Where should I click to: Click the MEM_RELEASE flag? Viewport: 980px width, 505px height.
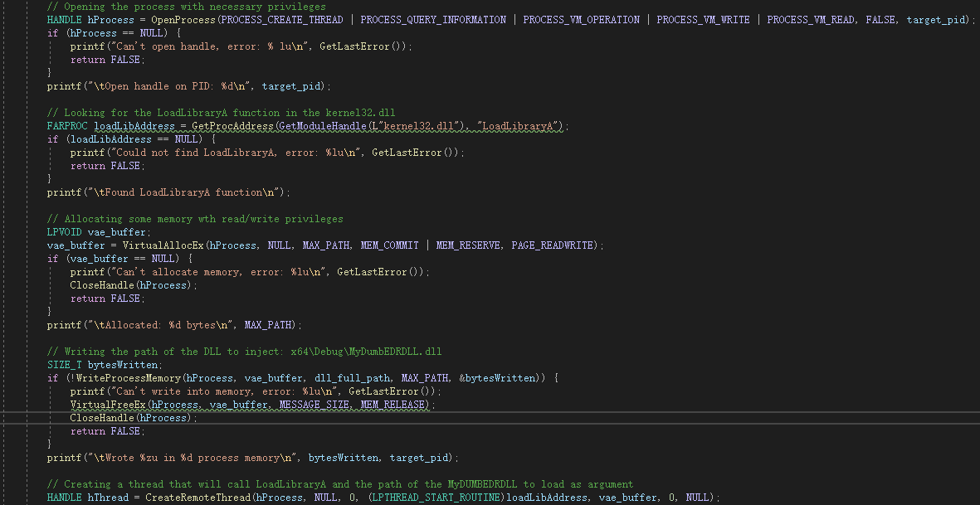[x=395, y=405]
